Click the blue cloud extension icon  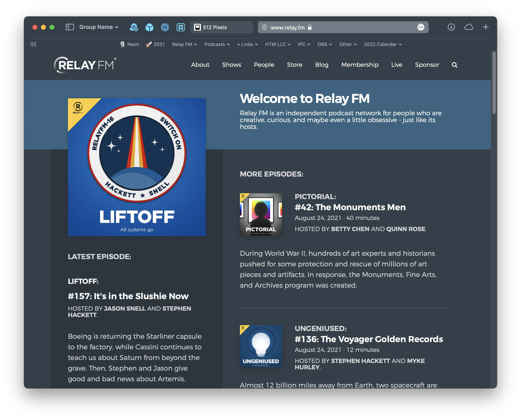(x=134, y=27)
